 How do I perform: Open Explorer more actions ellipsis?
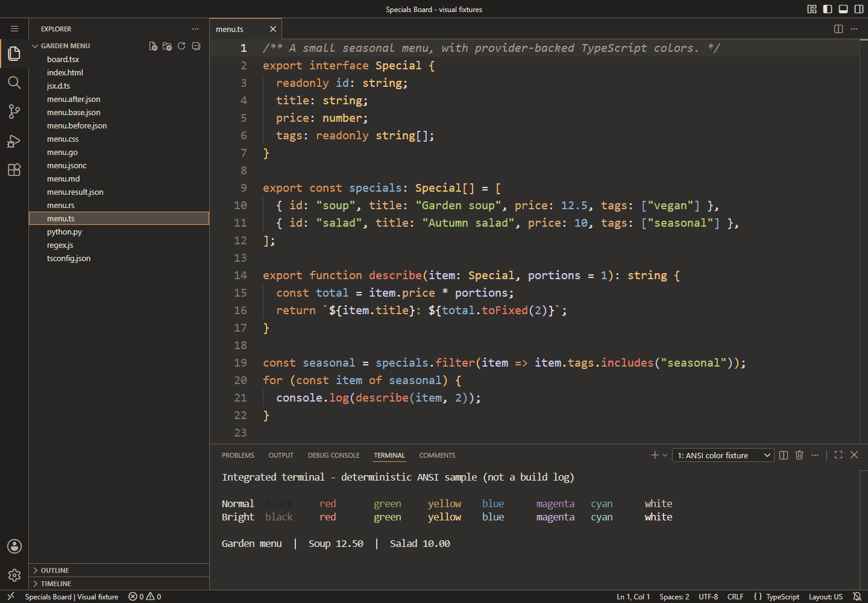pos(195,29)
